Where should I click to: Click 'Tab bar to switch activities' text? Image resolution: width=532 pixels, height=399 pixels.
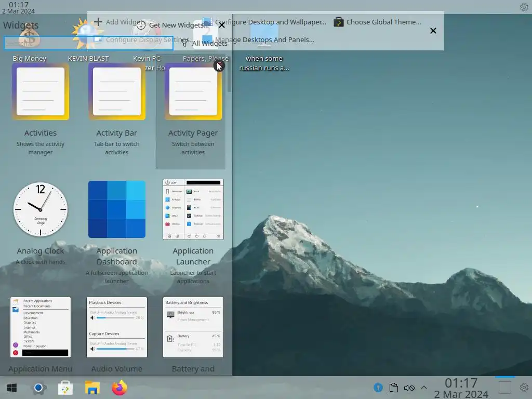(x=117, y=148)
